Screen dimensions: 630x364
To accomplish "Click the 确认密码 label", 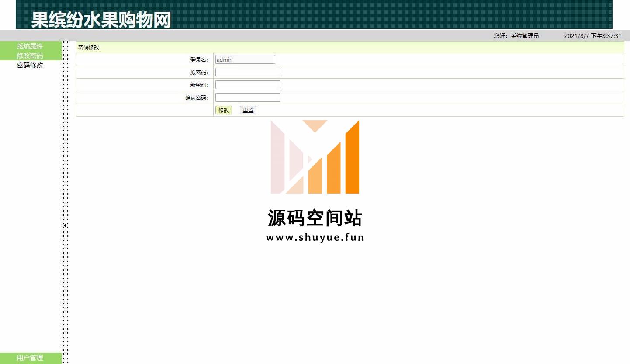I will coord(197,98).
